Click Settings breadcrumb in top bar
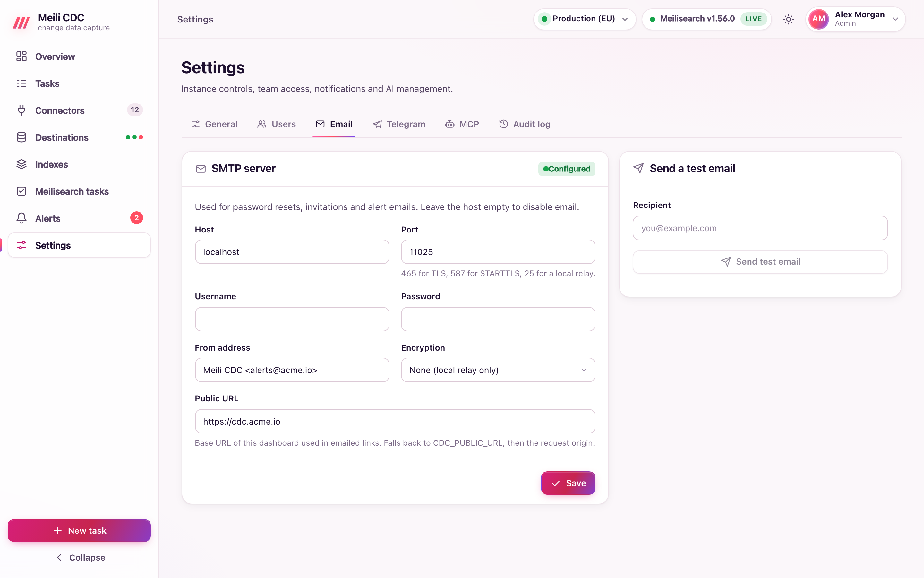 (x=195, y=19)
